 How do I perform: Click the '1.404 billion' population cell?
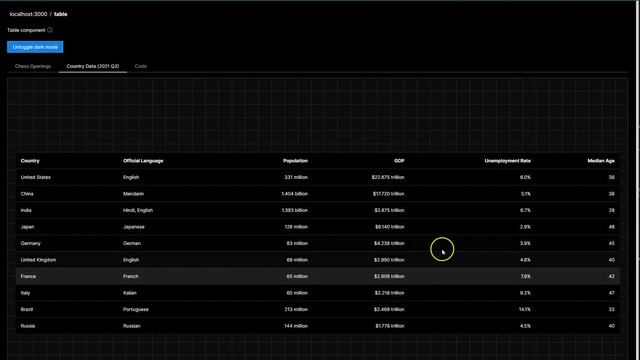tap(294, 194)
